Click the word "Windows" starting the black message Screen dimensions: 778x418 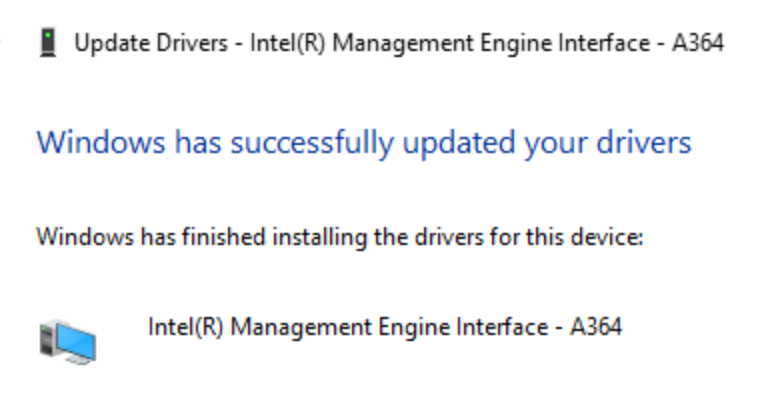[72, 238]
